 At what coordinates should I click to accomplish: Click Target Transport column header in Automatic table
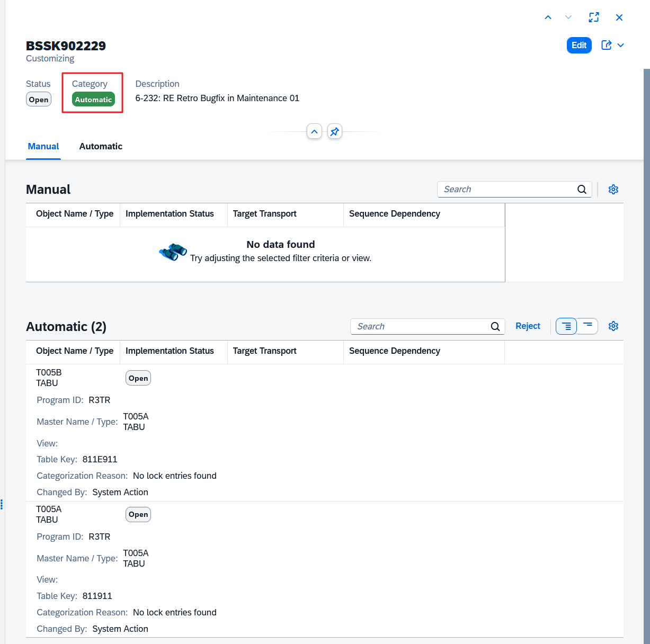click(x=265, y=351)
